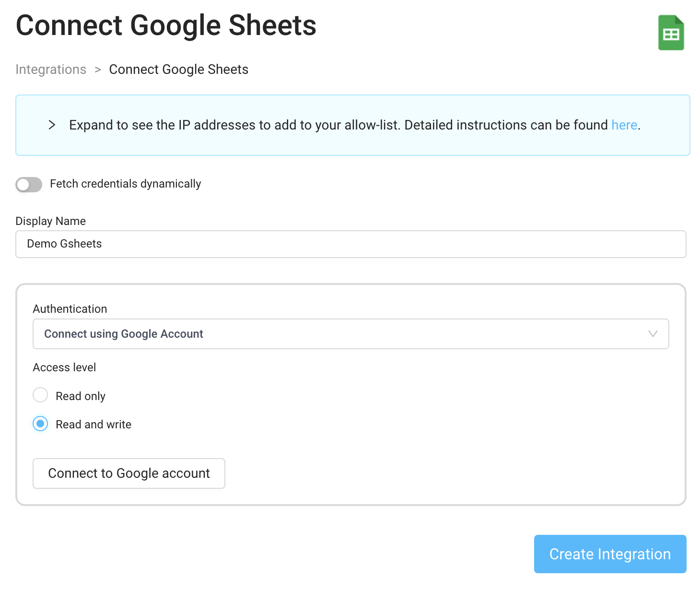Click the Access level section heading
The height and width of the screenshot is (590, 700).
(x=64, y=367)
